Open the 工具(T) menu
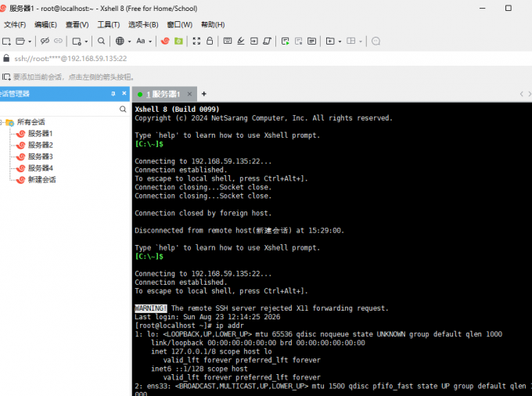This screenshot has height=396, width=532. point(109,25)
